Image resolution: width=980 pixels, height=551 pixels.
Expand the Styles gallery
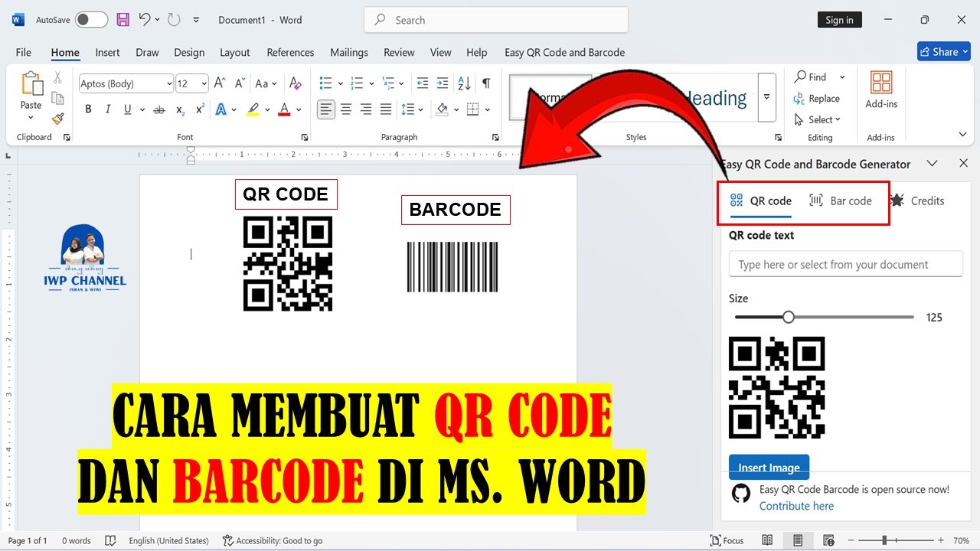[766, 97]
